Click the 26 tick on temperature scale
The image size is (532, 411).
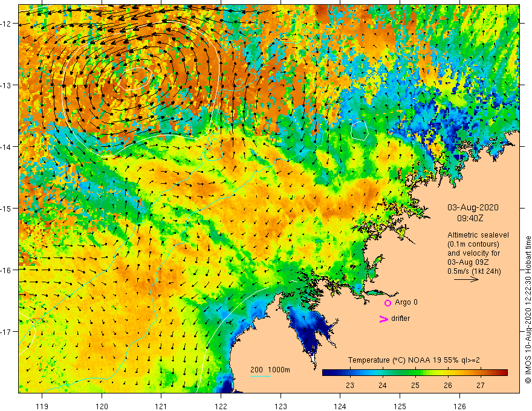pyautogui.click(x=448, y=386)
